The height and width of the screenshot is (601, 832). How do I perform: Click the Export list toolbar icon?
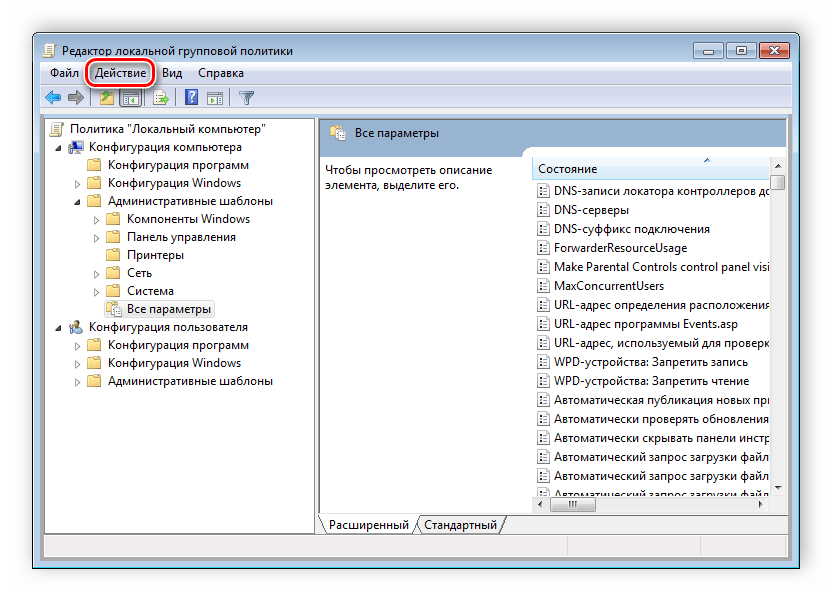[161, 98]
